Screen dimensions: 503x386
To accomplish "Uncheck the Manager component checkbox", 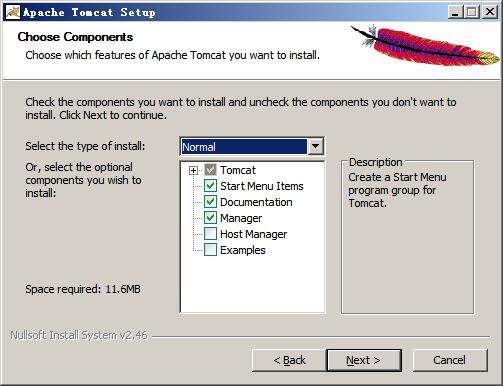I will click(210, 218).
